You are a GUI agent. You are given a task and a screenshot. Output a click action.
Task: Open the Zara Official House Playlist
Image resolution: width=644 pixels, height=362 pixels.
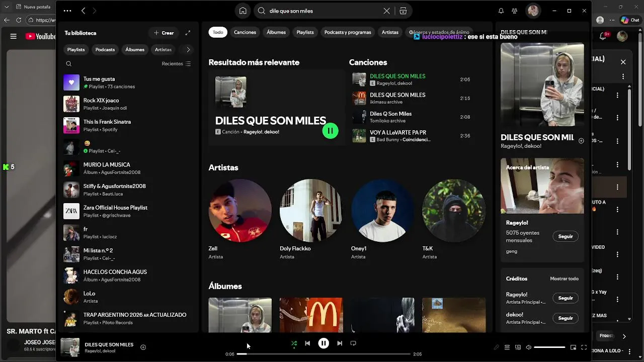[128, 211]
